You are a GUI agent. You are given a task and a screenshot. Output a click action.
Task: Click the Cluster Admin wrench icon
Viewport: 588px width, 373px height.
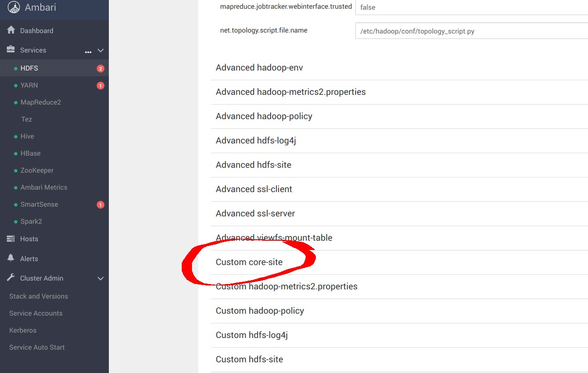coord(11,278)
